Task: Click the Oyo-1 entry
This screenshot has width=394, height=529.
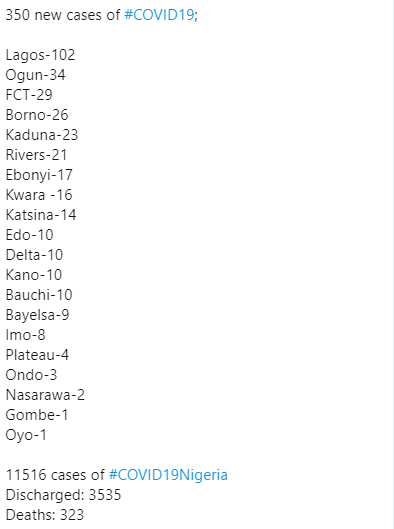Action: pos(26,435)
